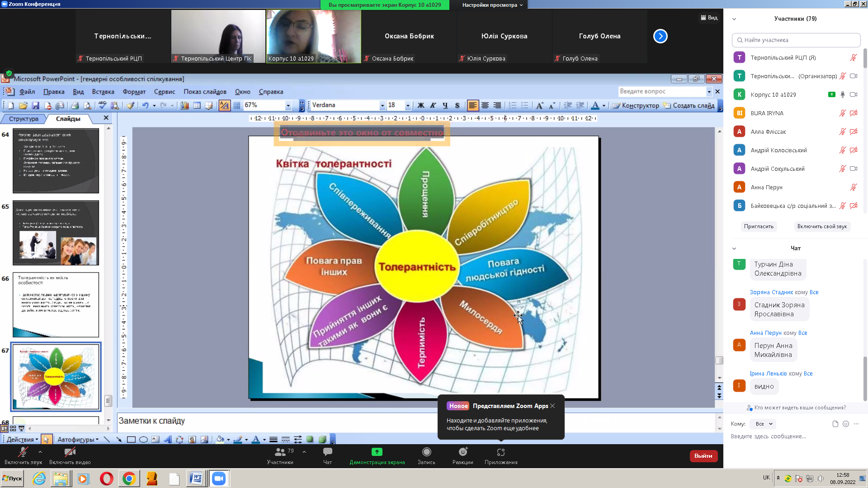This screenshot has width=868, height=488.
Task: Select the Format Painter brush icon
Action: [130, 105]
